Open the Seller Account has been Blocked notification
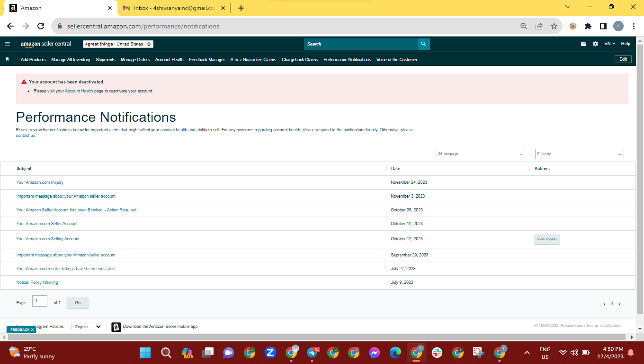 [76, 210]
